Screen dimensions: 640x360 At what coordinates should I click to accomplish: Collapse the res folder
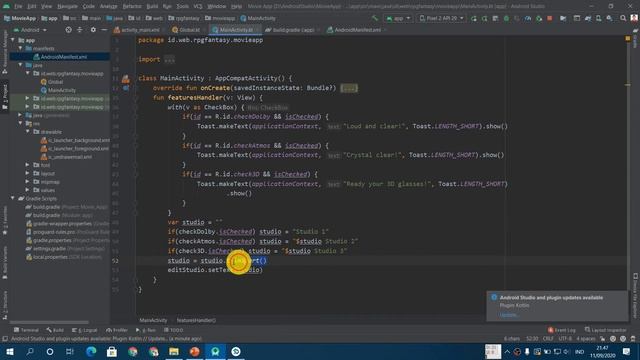[x=20, y=123]
